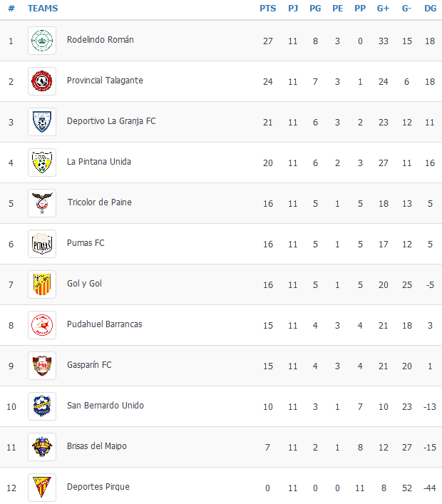Screen dimensions: 442x504
Task: Sort by the DG goal difference header
Action: tap(430, 9)
